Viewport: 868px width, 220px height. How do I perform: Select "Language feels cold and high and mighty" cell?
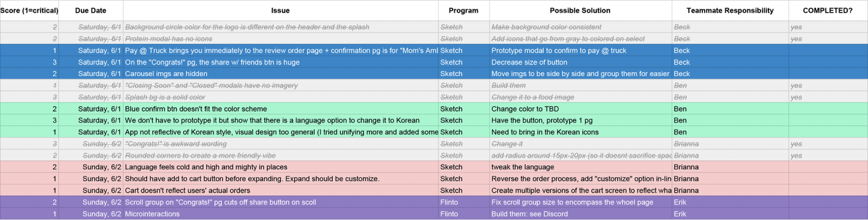click(281, 167)
